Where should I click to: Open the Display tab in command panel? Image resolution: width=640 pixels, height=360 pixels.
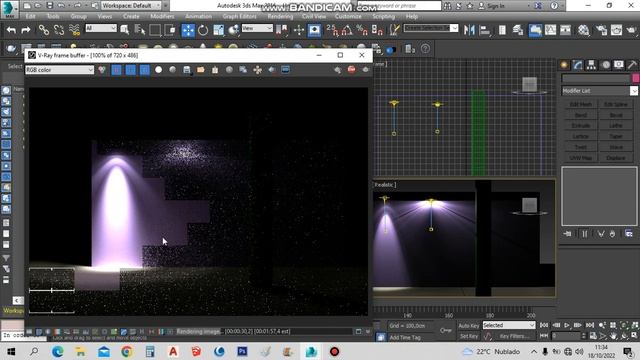coord(619,64)
